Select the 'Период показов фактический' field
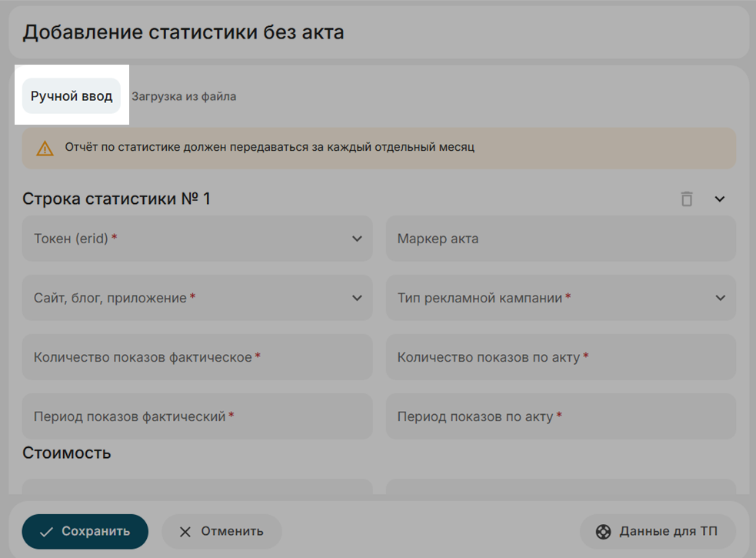The width and height of the screenshot is (756, 558). pos(197,416)
